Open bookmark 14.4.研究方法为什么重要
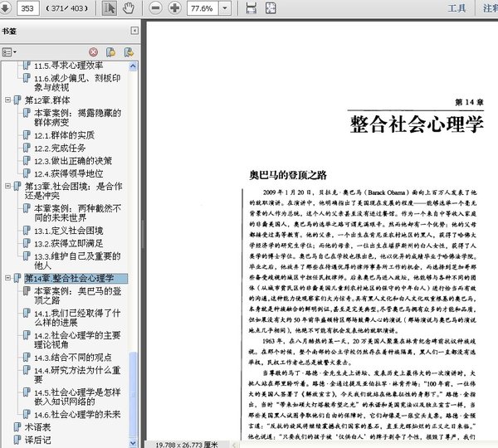 [x=77, y=375]
